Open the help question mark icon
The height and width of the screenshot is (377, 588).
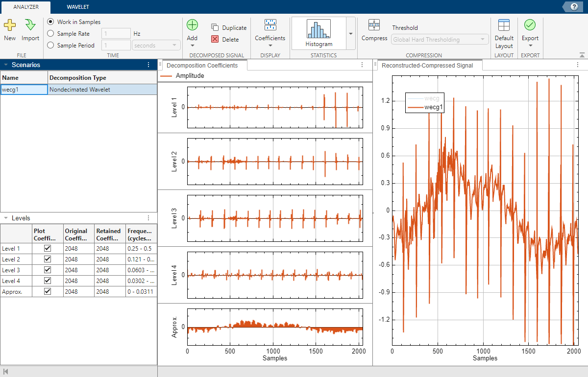(x=573, y=6)
